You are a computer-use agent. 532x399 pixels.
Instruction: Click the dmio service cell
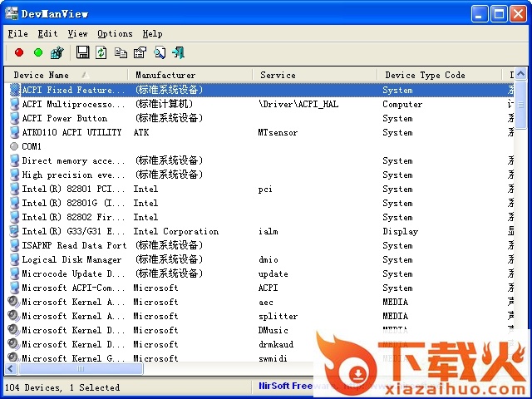click(268, 259)
